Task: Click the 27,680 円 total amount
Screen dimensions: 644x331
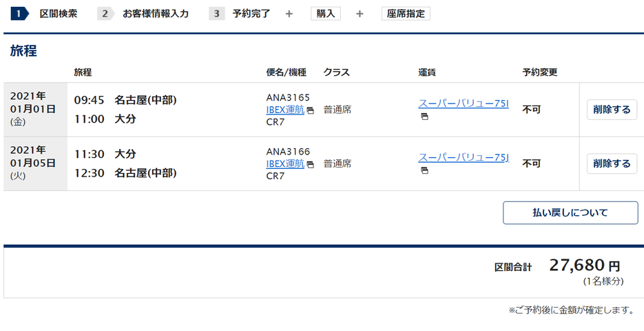Action: (x=585, y=265)
